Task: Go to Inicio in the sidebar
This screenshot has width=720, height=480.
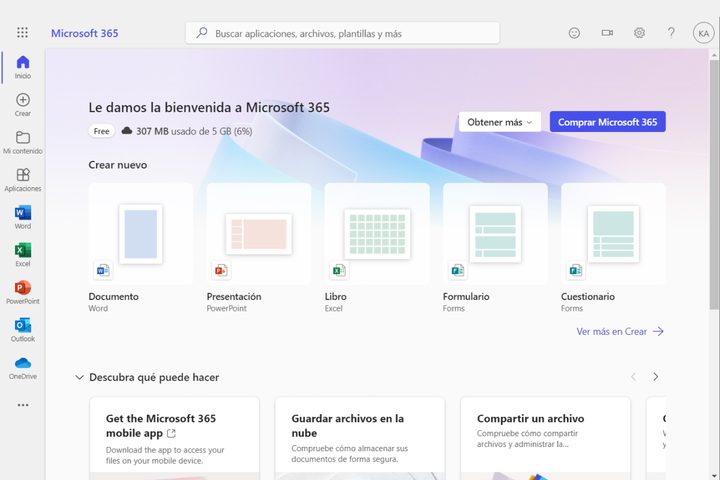Action: pos(22,67)
